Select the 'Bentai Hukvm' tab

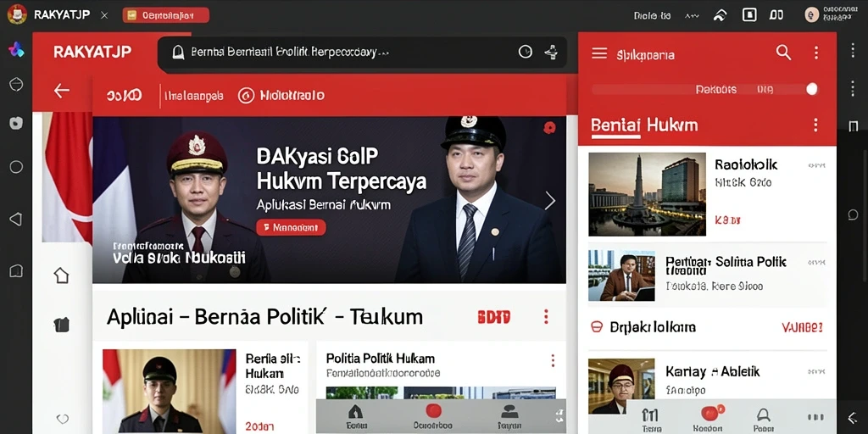(644, 125)
